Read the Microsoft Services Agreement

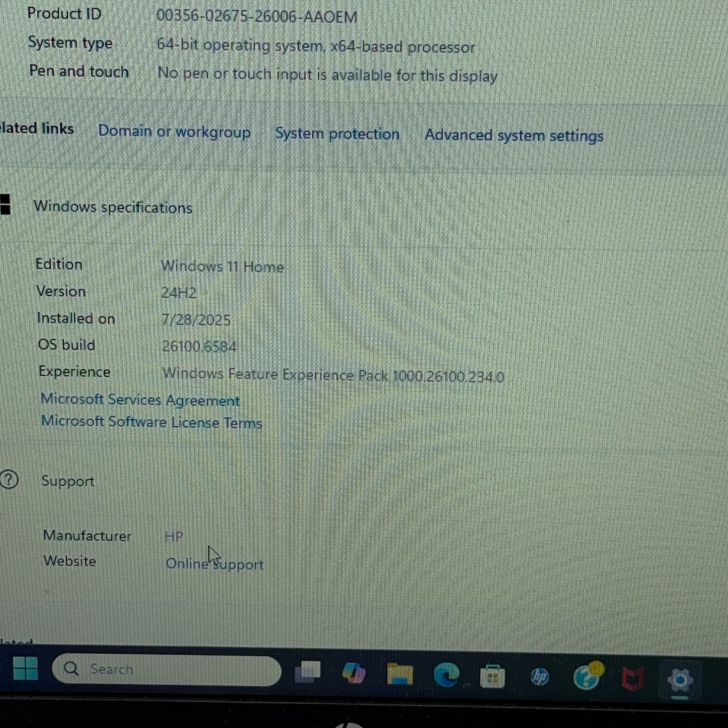(x=140, y=399)
